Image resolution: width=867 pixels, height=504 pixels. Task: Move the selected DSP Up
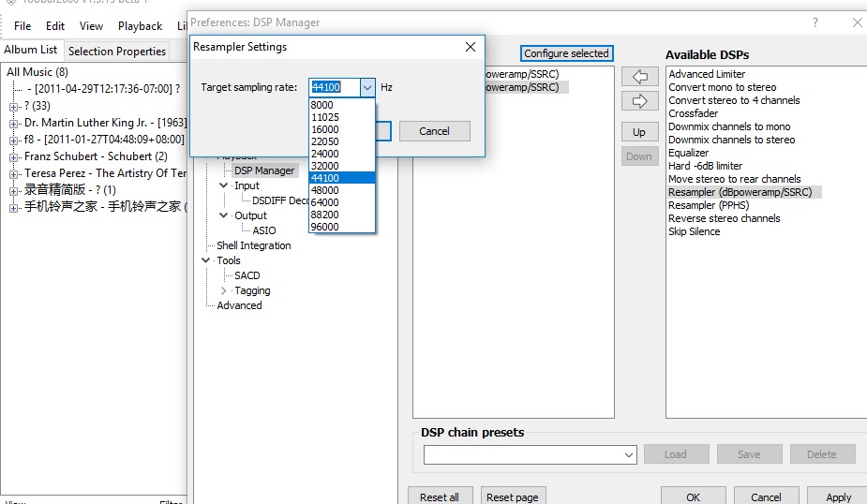tap(639, 132)
